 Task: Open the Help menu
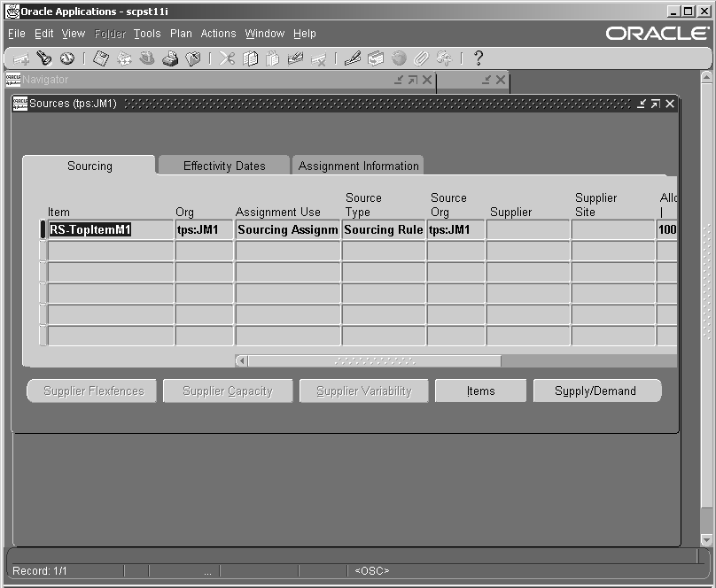[x=305, y=34]
